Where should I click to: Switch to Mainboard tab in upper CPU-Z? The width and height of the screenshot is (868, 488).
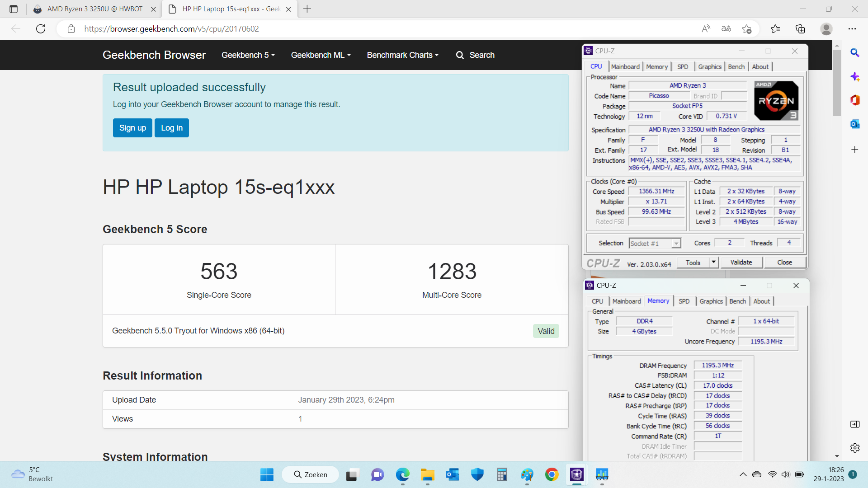(625, 66)
